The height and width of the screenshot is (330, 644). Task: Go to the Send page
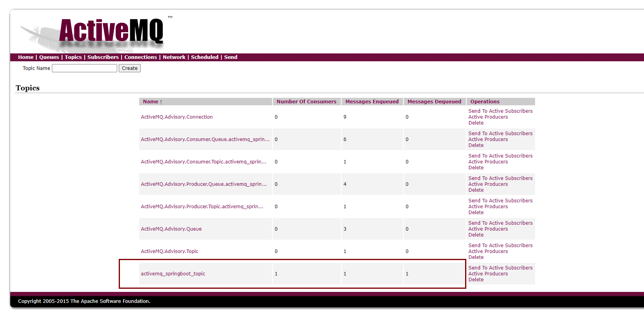click(x=231, y=57)
